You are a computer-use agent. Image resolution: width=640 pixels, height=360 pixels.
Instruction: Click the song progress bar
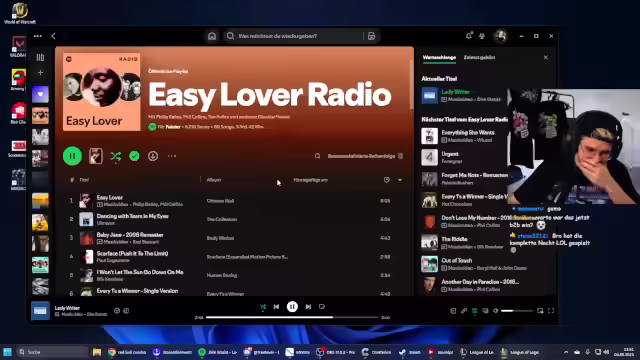tap(292, 317)
